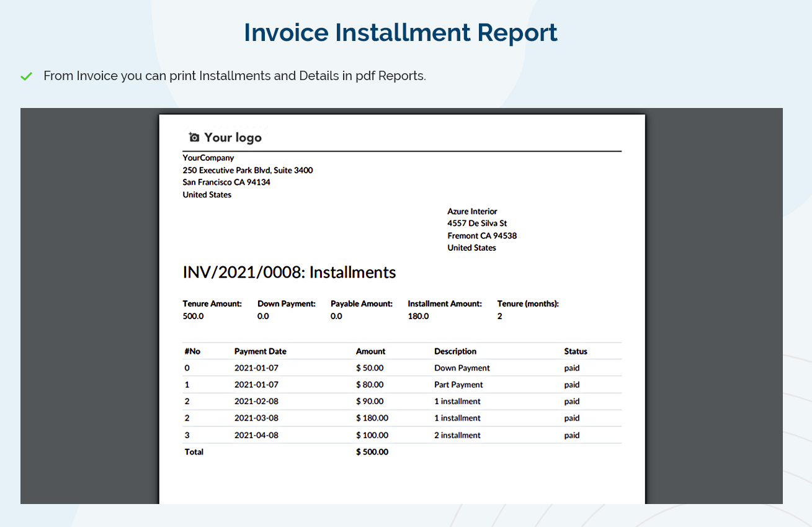Click payment date 2021-02-08
The width and height of the screenshot is (812, 527).
point(256,402)
